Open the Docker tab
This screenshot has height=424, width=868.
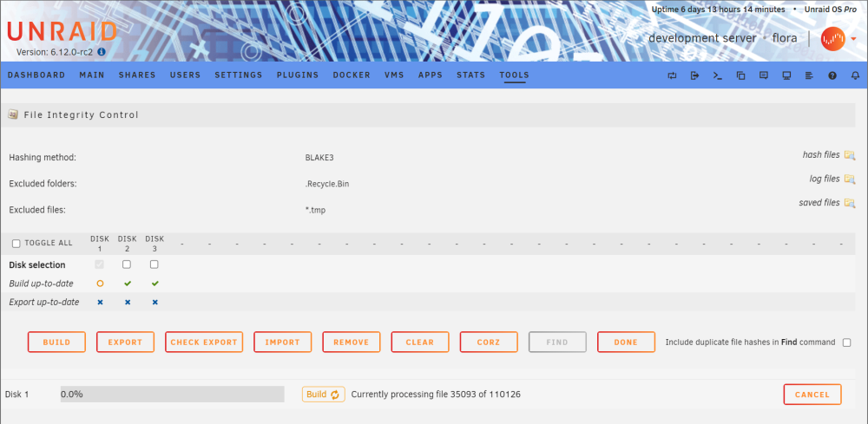point(352,75)
